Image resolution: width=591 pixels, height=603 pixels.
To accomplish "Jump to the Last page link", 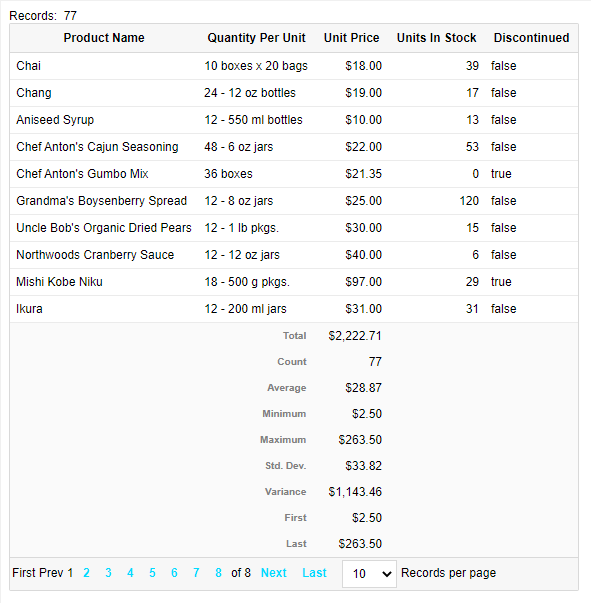I will (314, 573).
